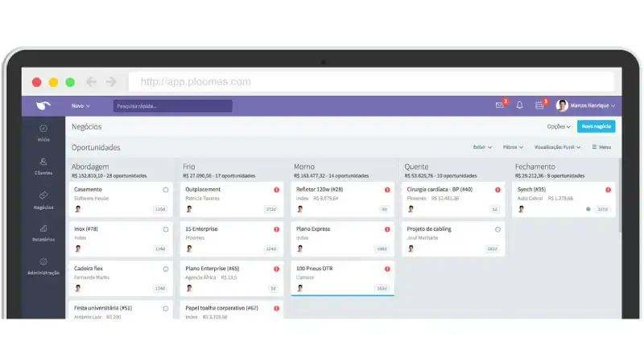Click the Novo negócio button

point(596,126)
